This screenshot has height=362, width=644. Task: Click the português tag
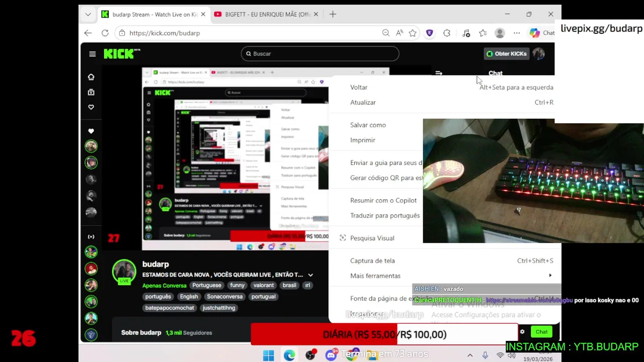(158, 297)
